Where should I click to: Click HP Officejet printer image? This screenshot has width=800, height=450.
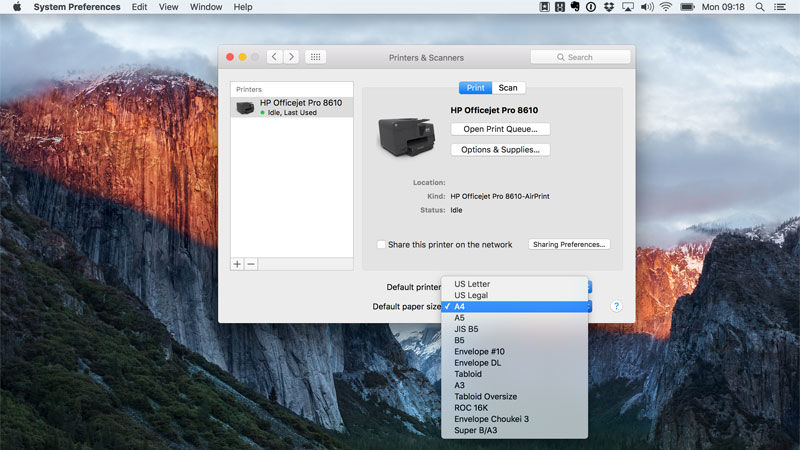[x=407, y=137]
